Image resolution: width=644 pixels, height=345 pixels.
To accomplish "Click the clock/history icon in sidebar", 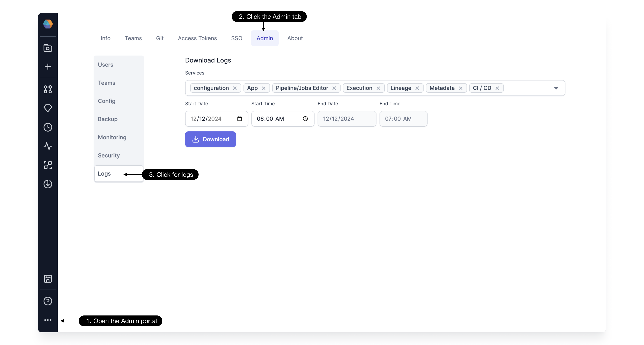I will pos(48,126).
